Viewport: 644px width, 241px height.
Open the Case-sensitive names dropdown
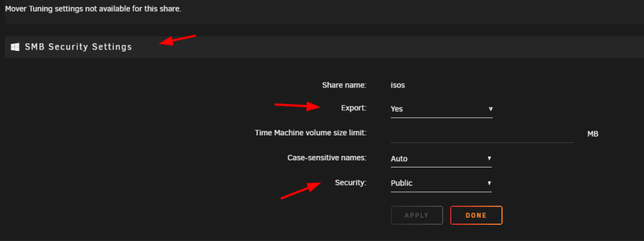(441, 159)
